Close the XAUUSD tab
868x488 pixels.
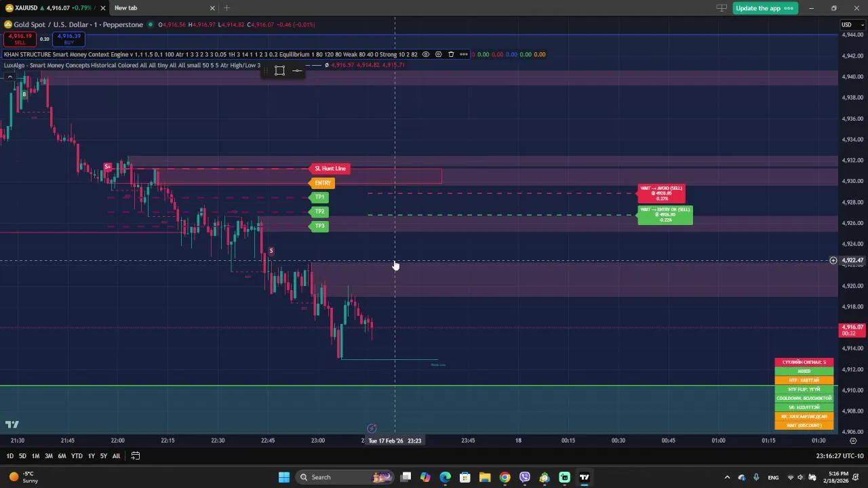[x=102, y=8]
